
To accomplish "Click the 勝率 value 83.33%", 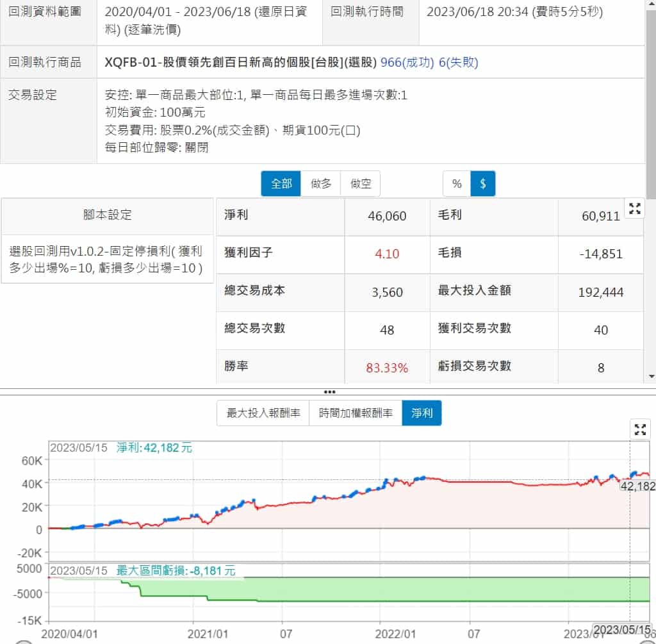I will [x=387, y=368].
